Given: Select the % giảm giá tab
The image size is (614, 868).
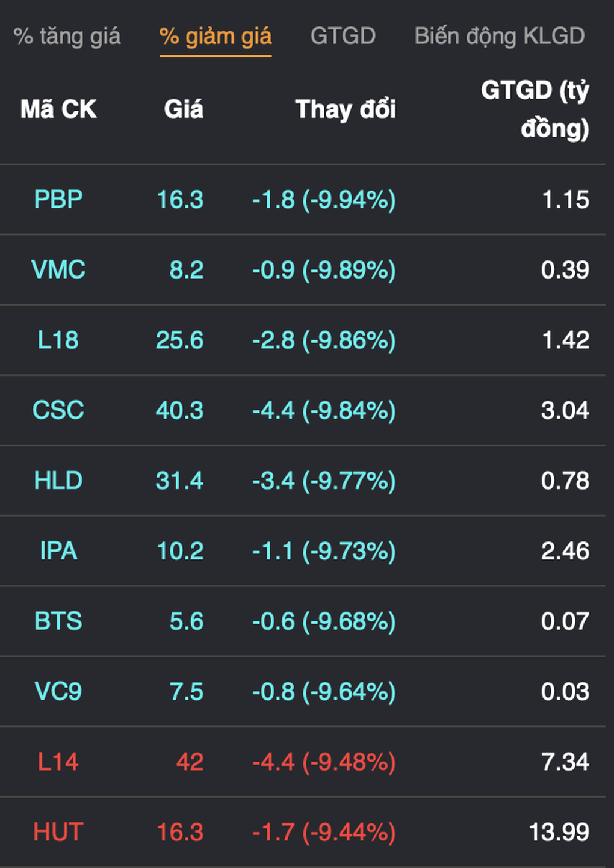Looking at the screenshot, I should pyautogui.click(x=216, y=37).
